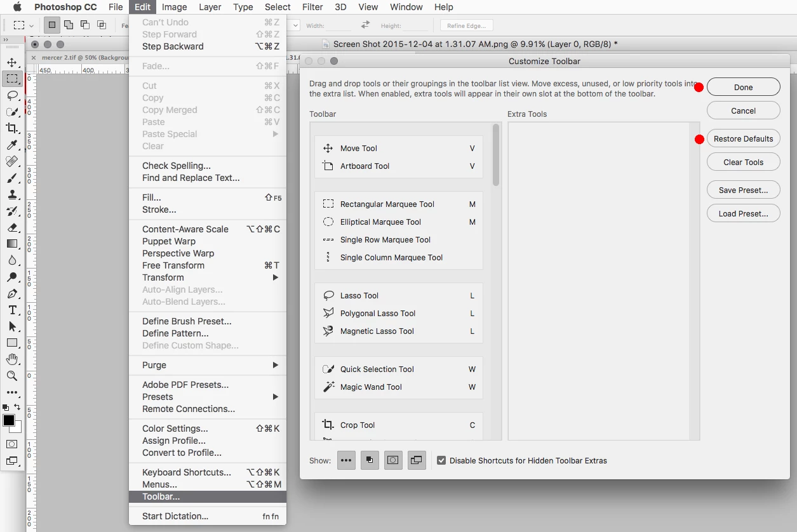Screen dimensions: 797x532
Task: Toggle Show Quick Mask button in dialog
Action: [393, 460]
